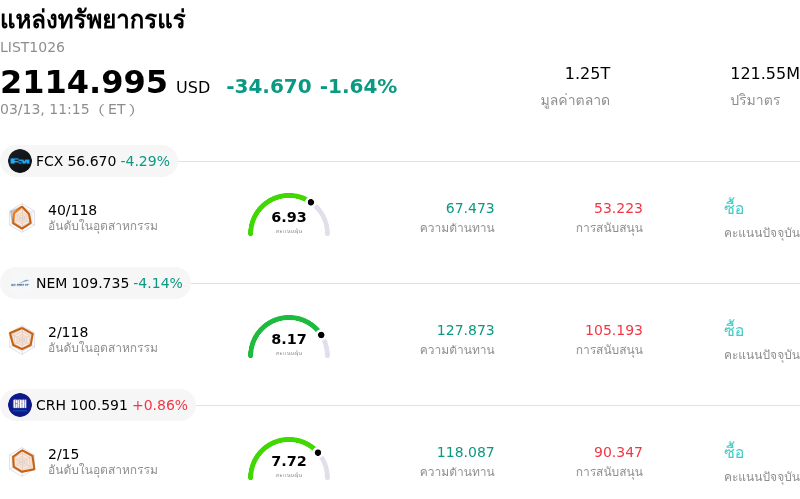
Task: Click the CRH score gauge 7.72
Action: pyautogui.click(x=289, y=460)
